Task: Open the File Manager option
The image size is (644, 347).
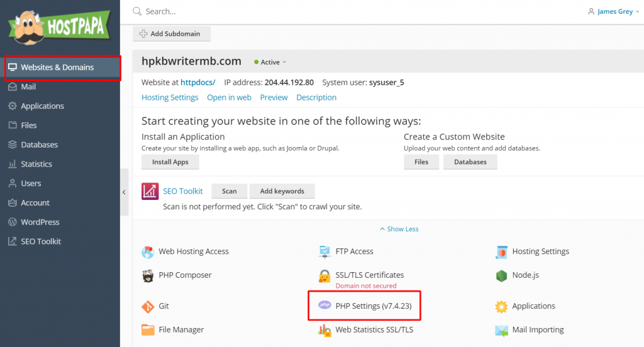Action: pos(181,330)
